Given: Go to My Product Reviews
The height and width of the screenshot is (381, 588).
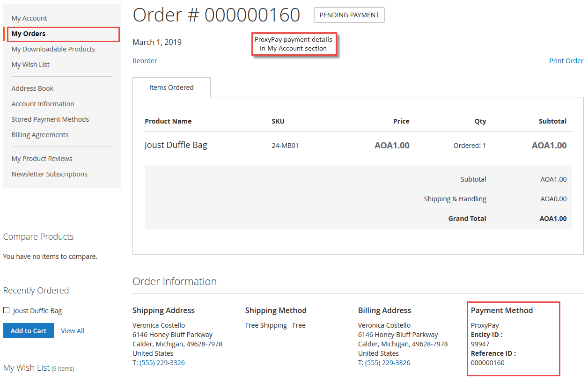Looking at the screenshot, I should point(42,159).
